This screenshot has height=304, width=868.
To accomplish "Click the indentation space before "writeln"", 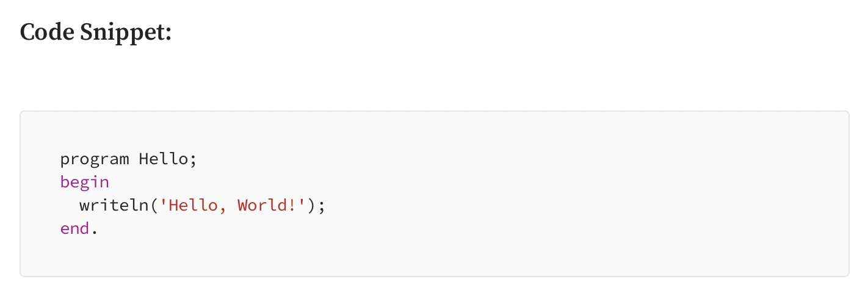I will [x=69, y=205].
